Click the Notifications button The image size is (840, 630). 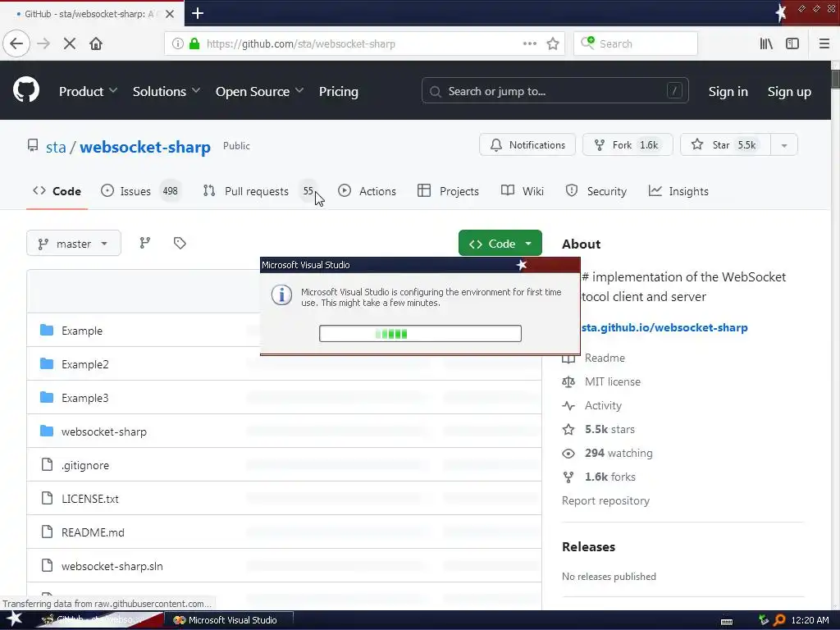click(x=527, y=144)
